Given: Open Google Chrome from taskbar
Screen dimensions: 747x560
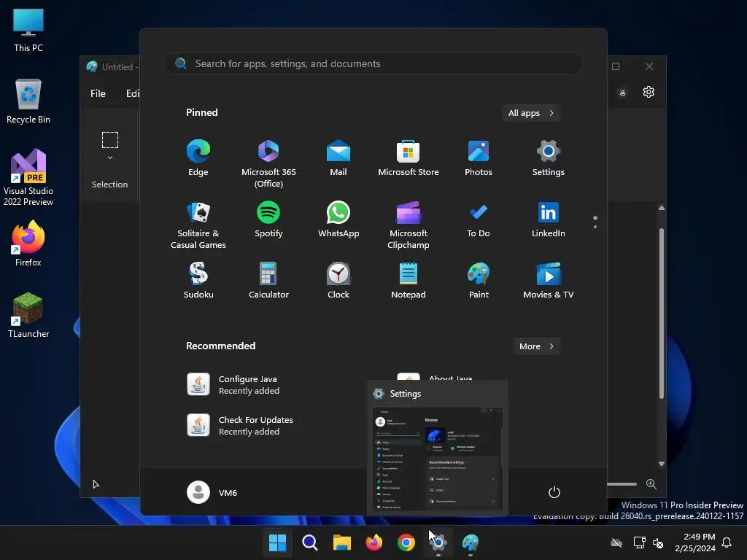Looking at the screenshot, I should [406, 542].
